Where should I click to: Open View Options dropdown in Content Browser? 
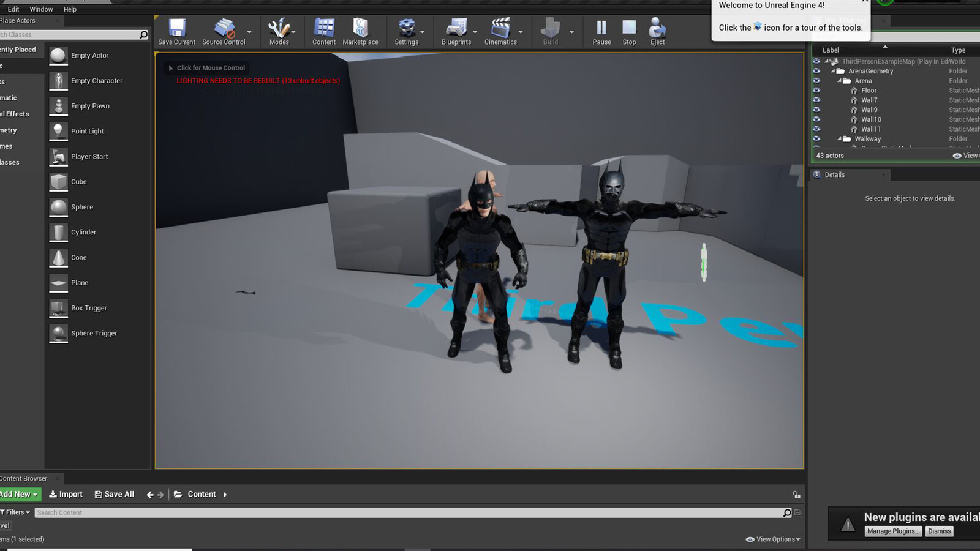pyautogui.click(x=773, y=539)
